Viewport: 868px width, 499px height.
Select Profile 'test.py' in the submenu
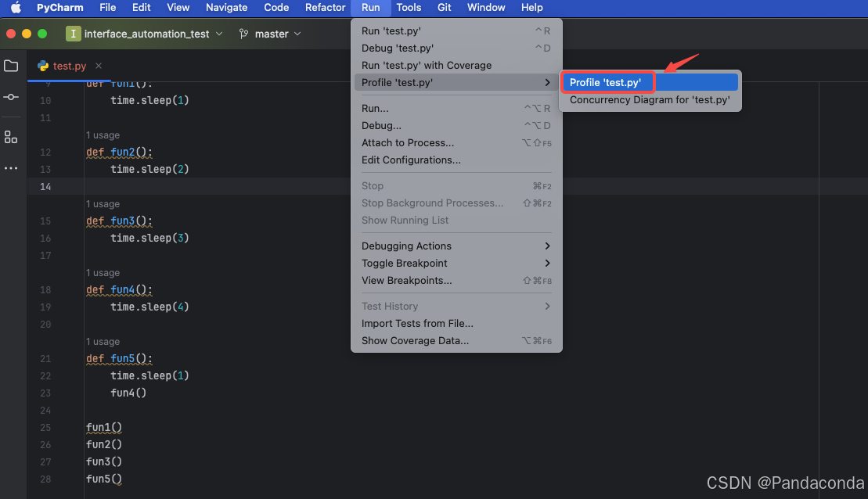(650, 82)
